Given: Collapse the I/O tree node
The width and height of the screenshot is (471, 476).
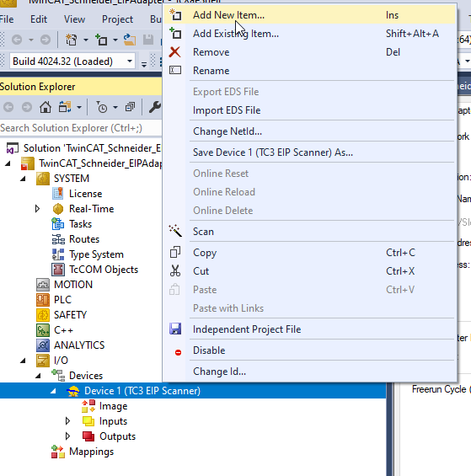Looking at the screenshot, I should [24, 361].
